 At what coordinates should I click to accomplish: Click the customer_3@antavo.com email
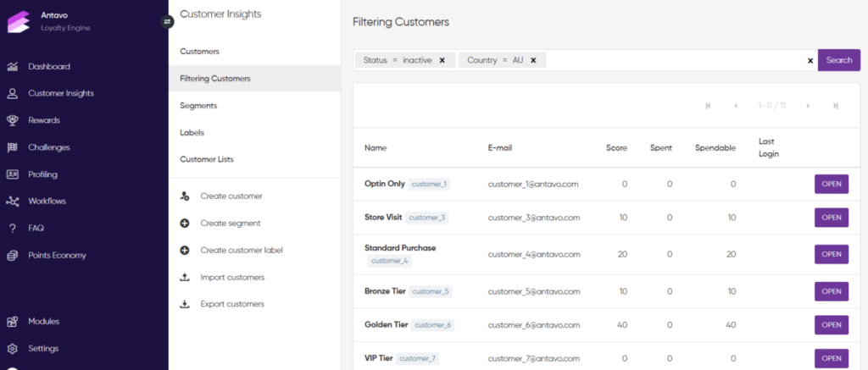pos(534,218)
